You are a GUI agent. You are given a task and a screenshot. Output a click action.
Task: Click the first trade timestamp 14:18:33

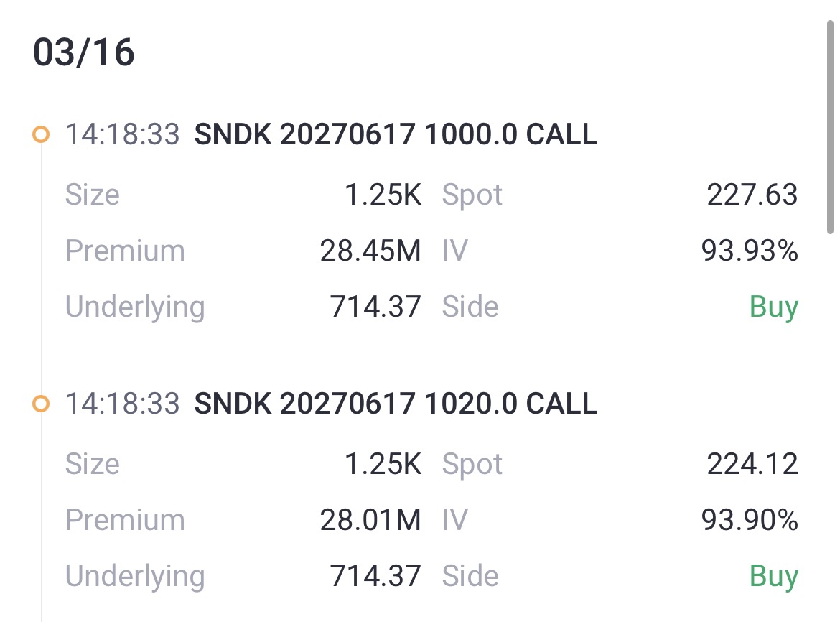click(x=123, y=134)
